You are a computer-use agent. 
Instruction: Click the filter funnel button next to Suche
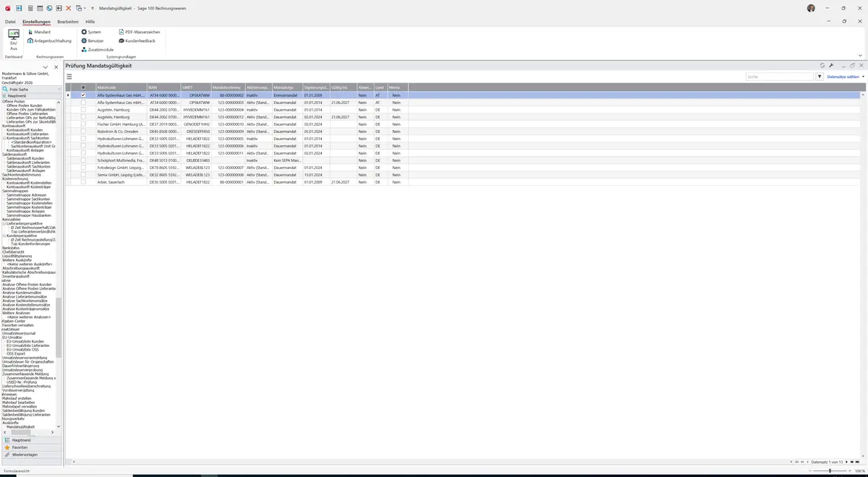tap(820, 76)
